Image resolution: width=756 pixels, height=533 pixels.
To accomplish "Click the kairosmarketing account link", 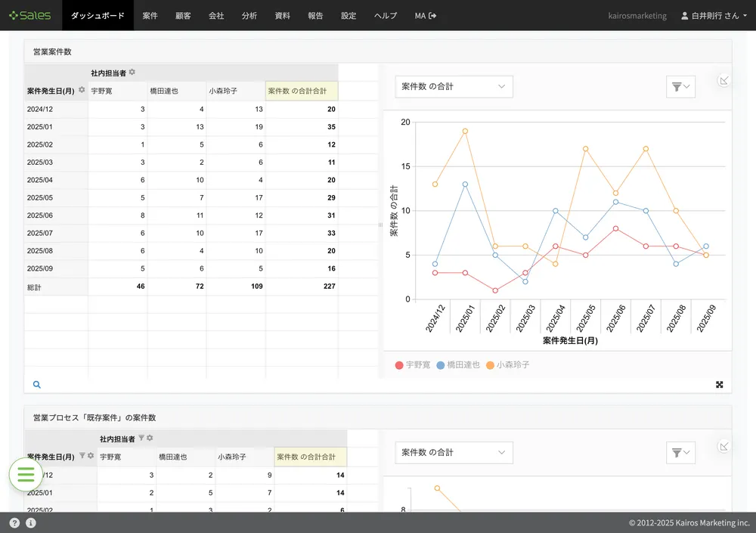I will pos(637,15).
